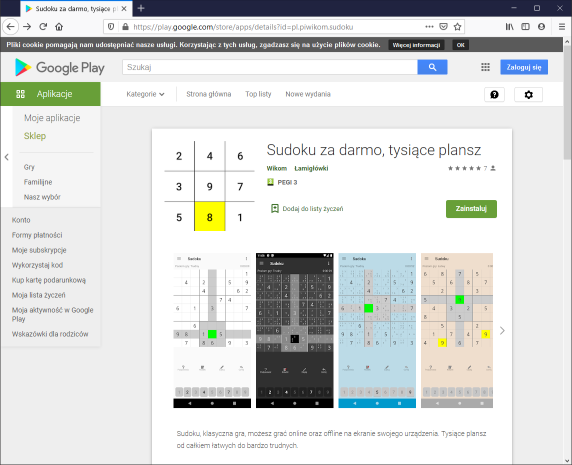Bookmark this page with star icon
Viewport: 572px width, 465px height.
(457, 27)
